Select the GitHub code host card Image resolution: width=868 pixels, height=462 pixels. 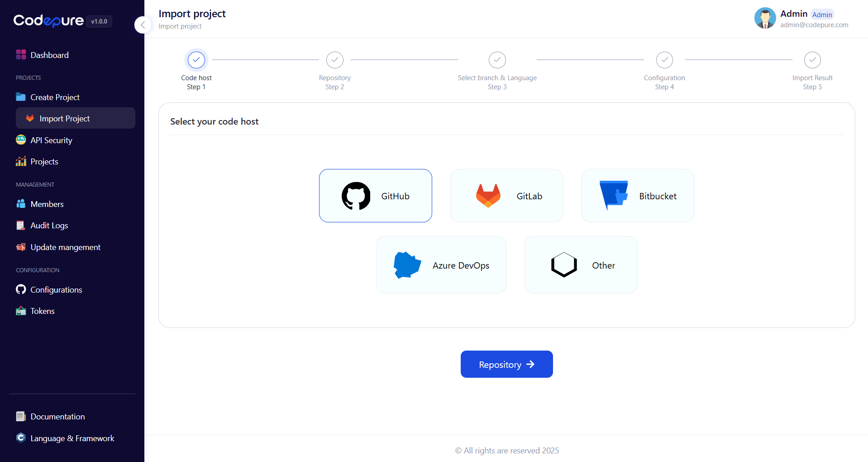(x=376, y=196)
